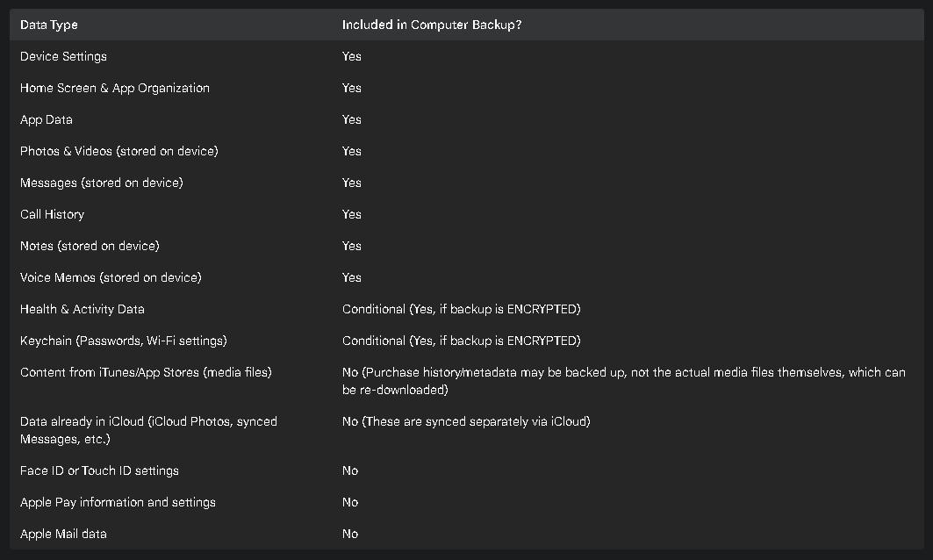The image size is (933, 560).
Task: Select Data already in iCloud cell
Action: click(148, 430)
